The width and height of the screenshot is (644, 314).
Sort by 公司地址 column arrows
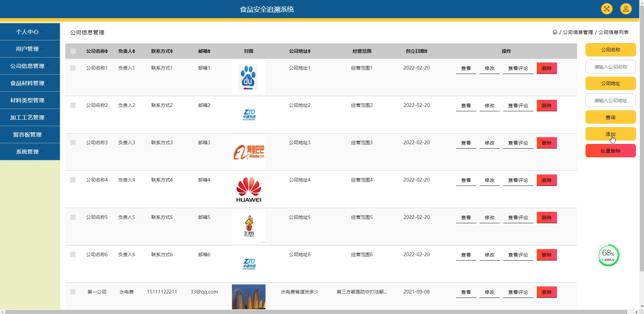coord(309,51)
